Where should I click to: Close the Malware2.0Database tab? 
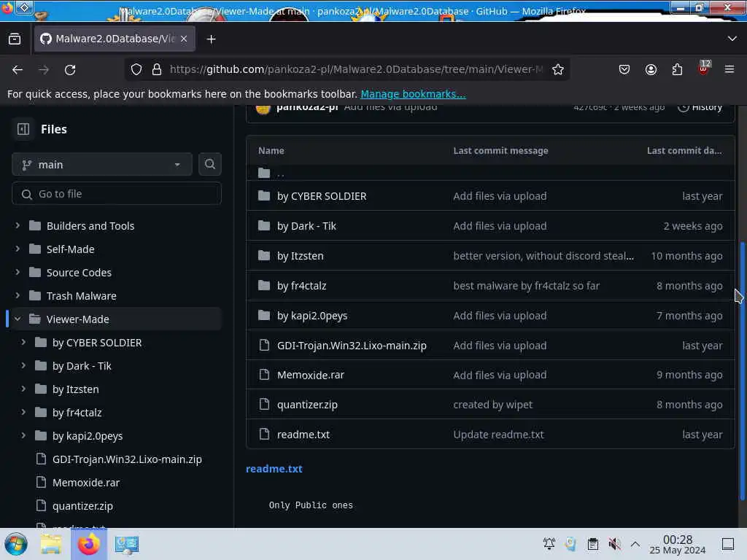point(184,39)
